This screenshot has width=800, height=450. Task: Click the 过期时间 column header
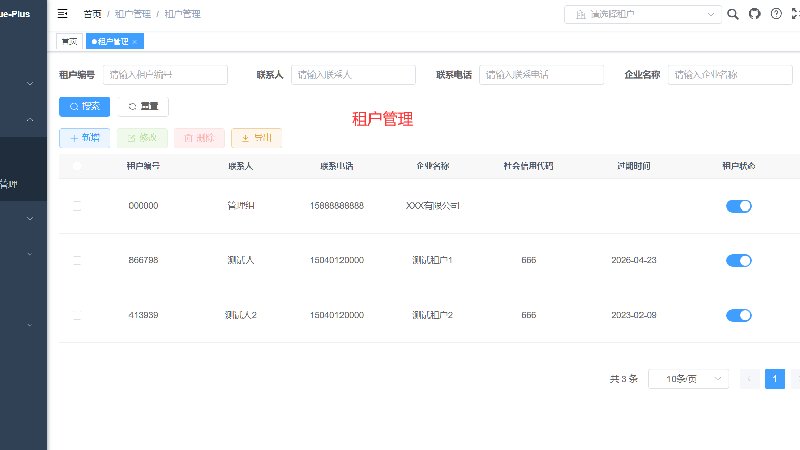point(634,166)
